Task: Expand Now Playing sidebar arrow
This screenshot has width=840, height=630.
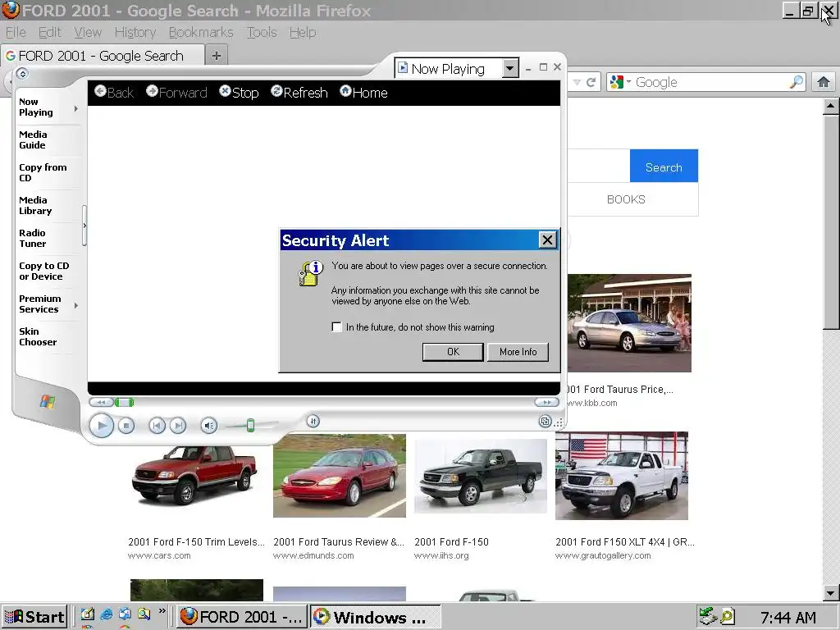Action: [76, 109]
